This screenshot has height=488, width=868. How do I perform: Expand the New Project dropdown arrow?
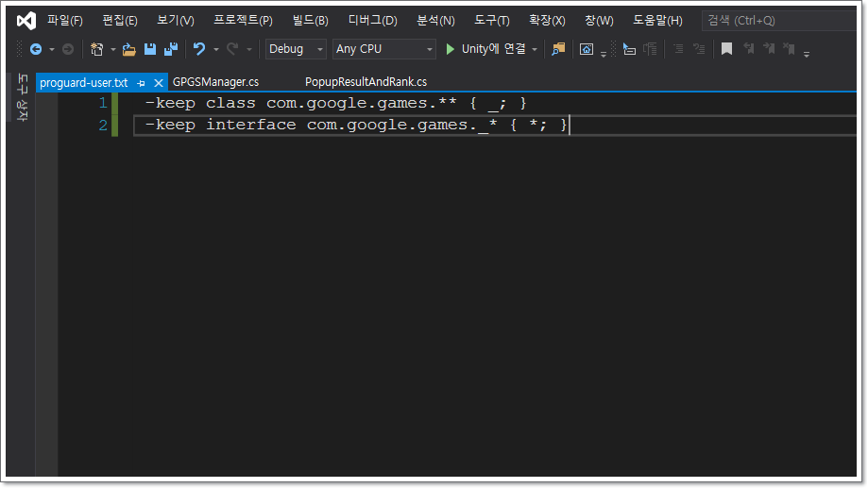113,50
